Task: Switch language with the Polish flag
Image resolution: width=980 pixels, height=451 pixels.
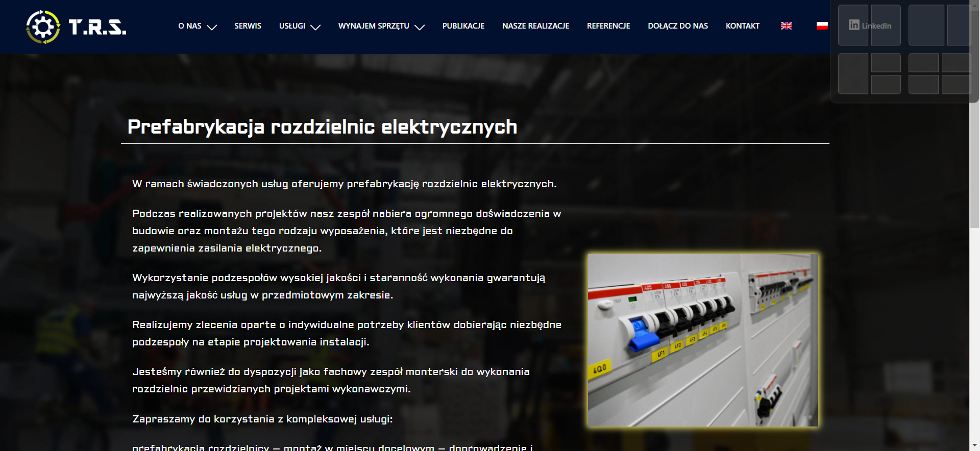Action: click(x=822, y=26)
